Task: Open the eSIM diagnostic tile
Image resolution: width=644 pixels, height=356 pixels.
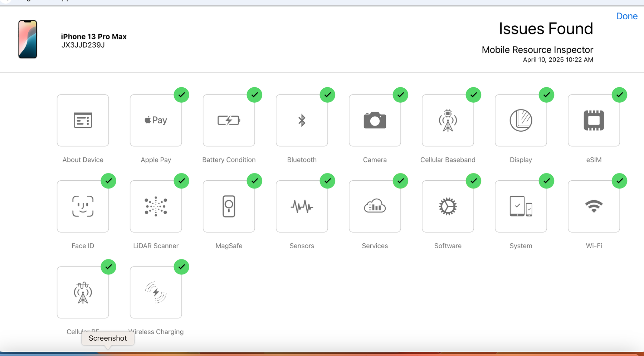Action: [x=594, y=120]
